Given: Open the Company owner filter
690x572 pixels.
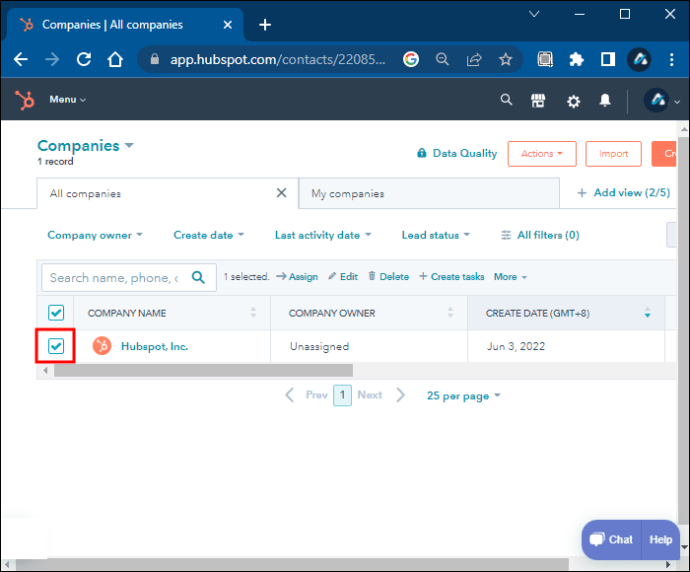Looking at the screenshot, I should tap(95, 235).
